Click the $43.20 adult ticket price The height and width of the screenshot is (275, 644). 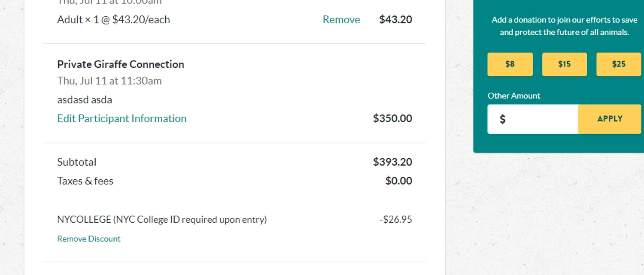click(395, 20)
